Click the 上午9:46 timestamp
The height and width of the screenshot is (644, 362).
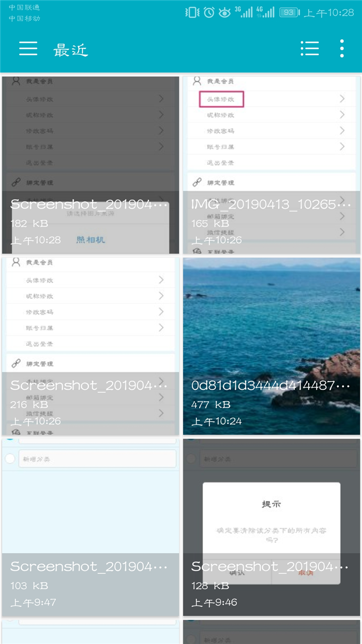214,603
